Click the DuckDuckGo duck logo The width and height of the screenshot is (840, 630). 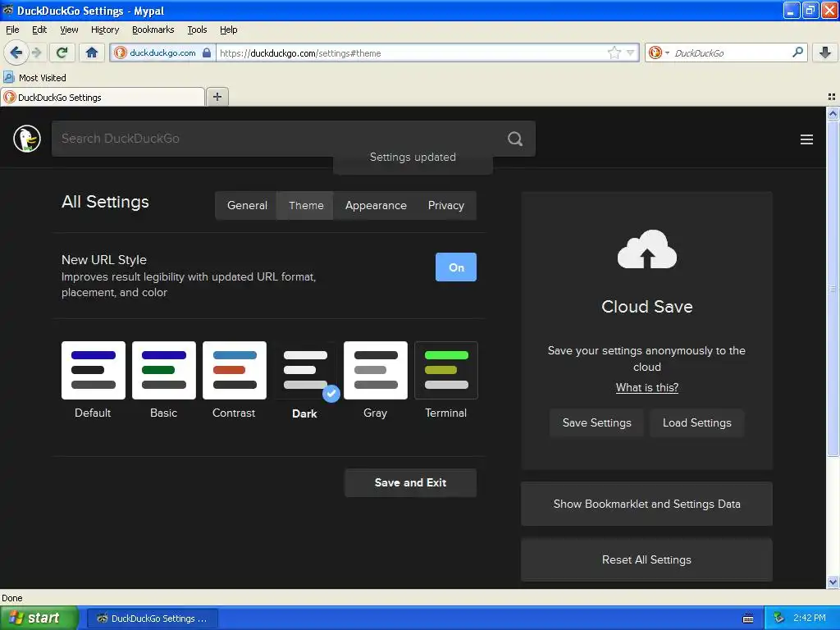[x=27, y=139]
